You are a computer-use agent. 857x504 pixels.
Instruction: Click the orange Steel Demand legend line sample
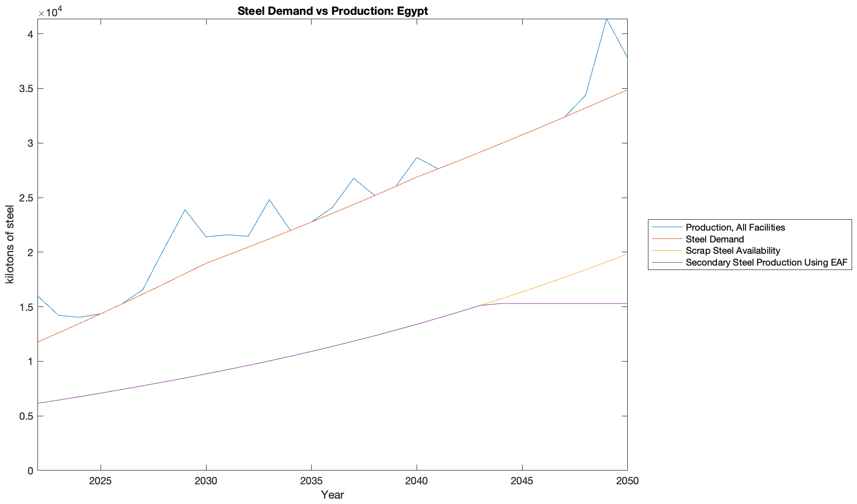[667, 239]
